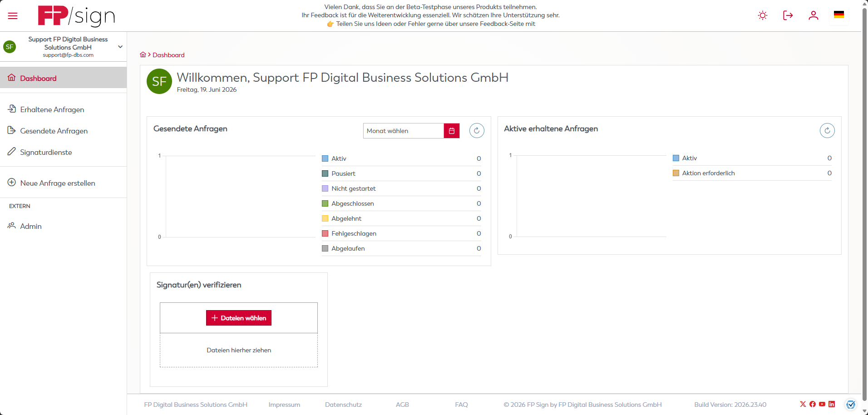Screen dimensions: 868x415
Task: Toggle Aktiv legend in Aktive erhaltene Anfragen
Action: (x=676, y=158)
